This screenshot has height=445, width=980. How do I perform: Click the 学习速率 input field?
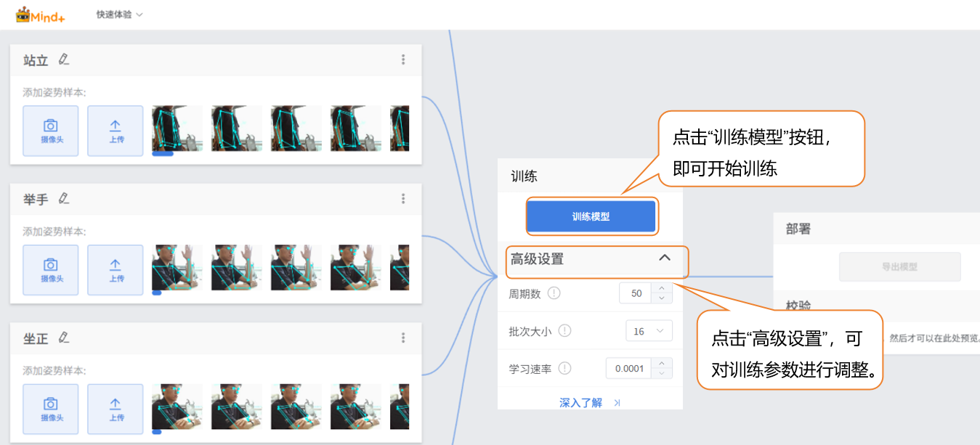tap(629, 369)
